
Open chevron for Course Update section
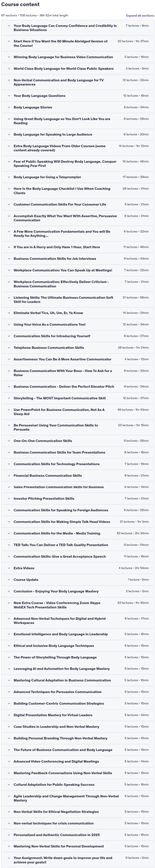coord(9,580)
